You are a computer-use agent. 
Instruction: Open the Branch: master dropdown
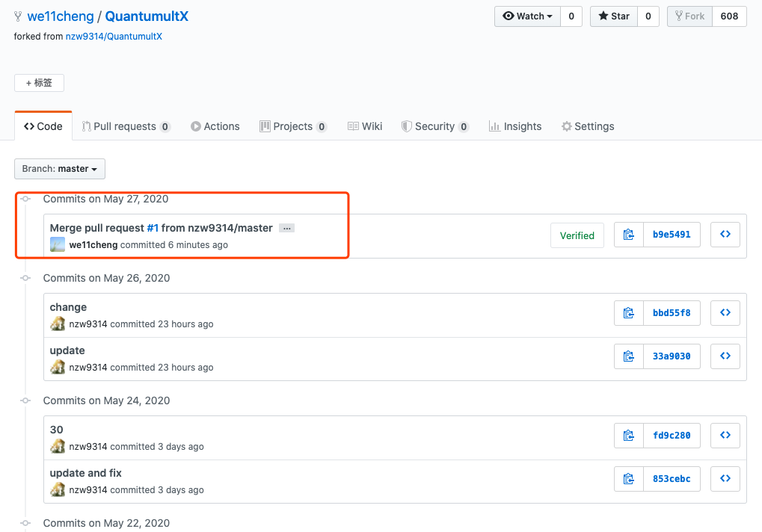[x=60, y=169]
